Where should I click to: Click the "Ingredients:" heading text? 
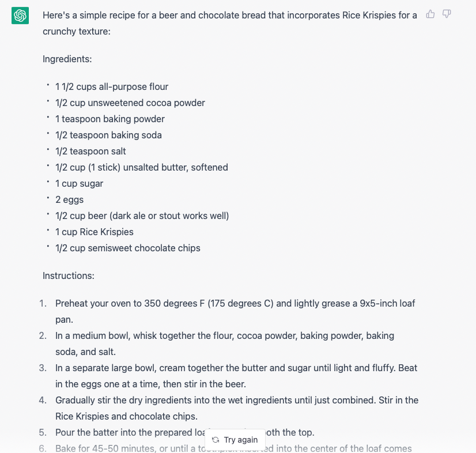(67, 59)
